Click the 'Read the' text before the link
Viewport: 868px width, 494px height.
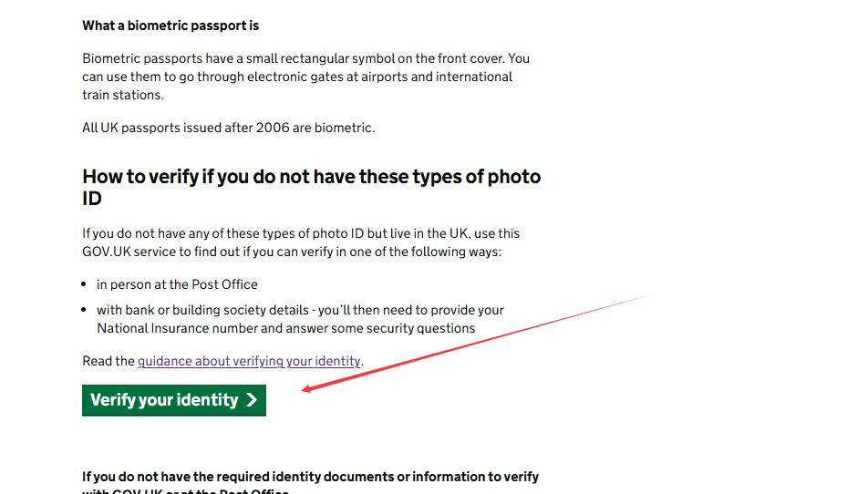pyautogui.click(x=108, y=361)
